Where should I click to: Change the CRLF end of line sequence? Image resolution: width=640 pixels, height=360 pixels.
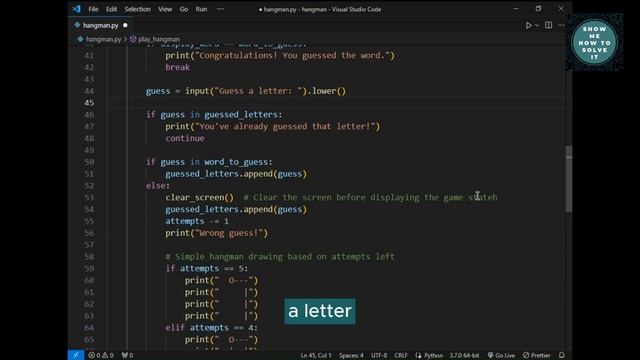pos(400,356)
